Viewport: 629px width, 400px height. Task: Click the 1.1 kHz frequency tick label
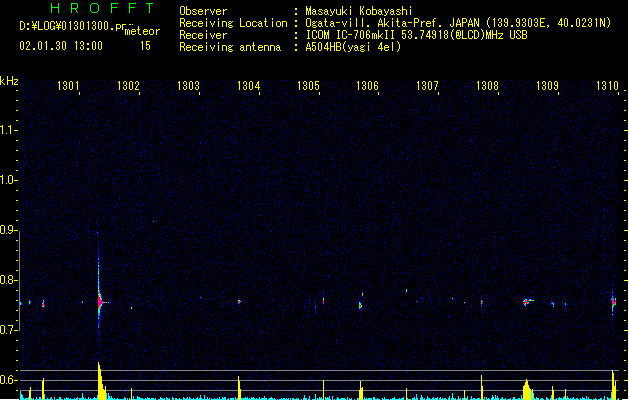pyautogui.click(x=8, y=130)
